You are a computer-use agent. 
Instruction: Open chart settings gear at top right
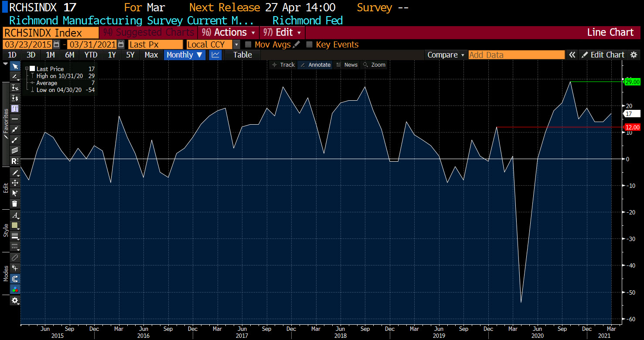634,55
